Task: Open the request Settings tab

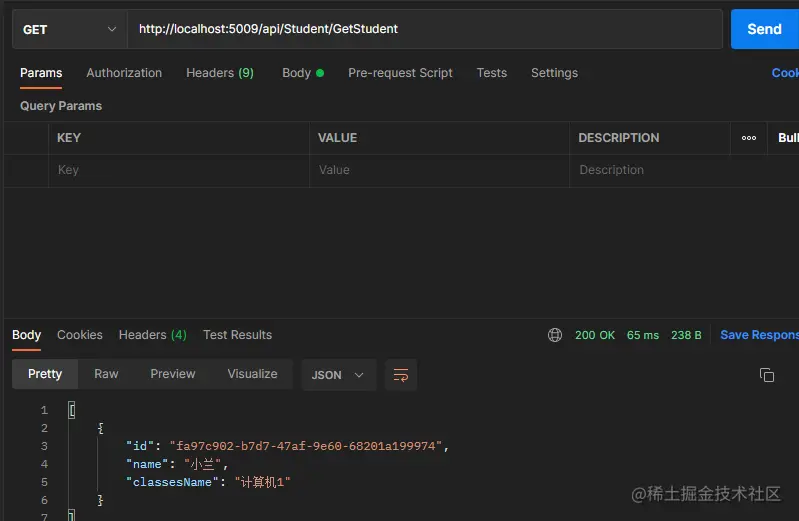Action: pos(554,73)
